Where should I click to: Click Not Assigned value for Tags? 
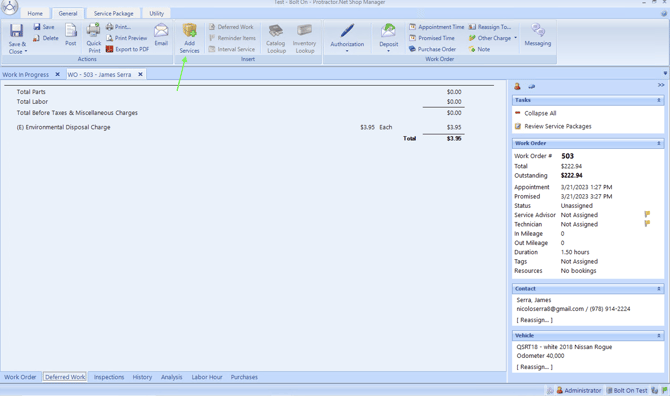(x=579, y=261)
